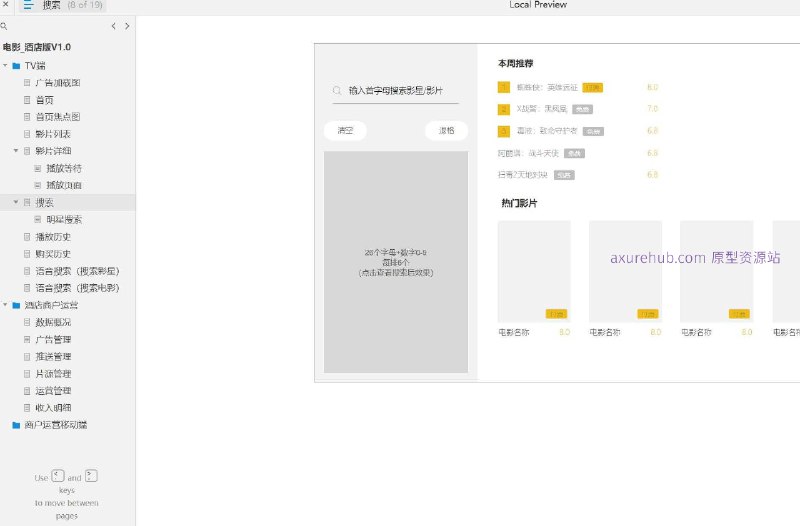Select the 搜索 page
Image resolution: width=800 pixels, height=526 pixels.
tap(44, 203)
